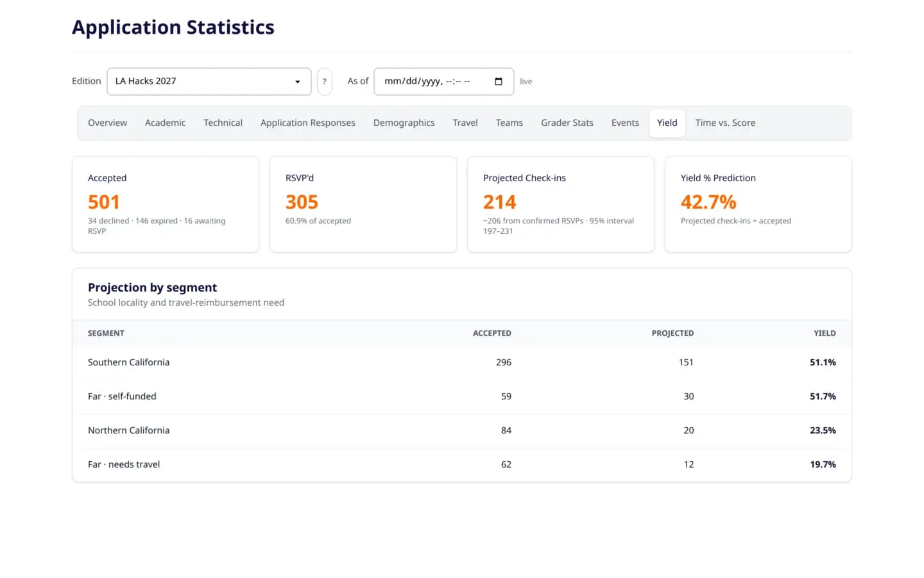
Task: Open the Travel tab
Action: click(465, 123)
